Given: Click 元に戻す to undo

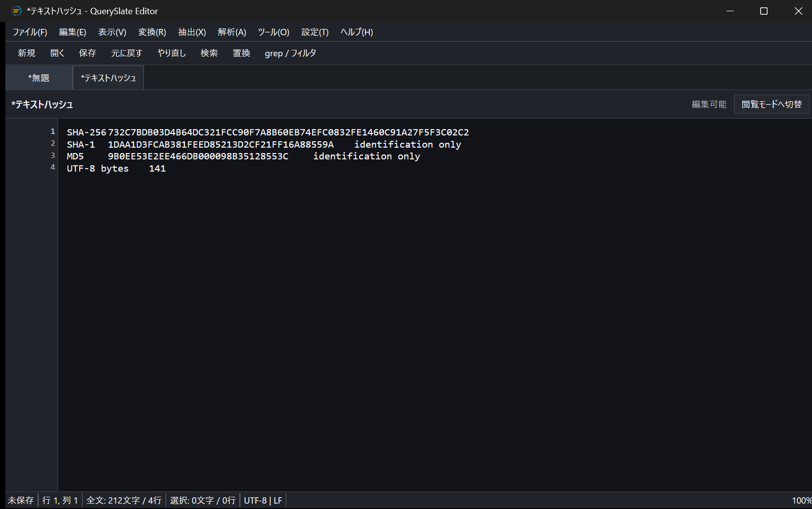Looking at the screenshot, I should click(127, 53).
